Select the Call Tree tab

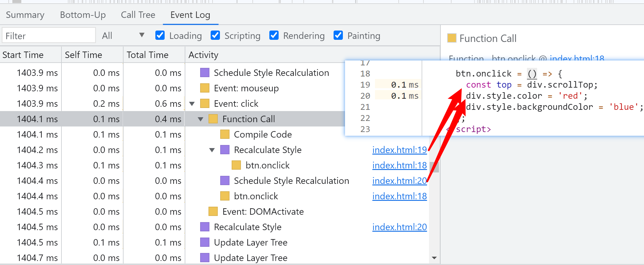click(x=138, y=15)
